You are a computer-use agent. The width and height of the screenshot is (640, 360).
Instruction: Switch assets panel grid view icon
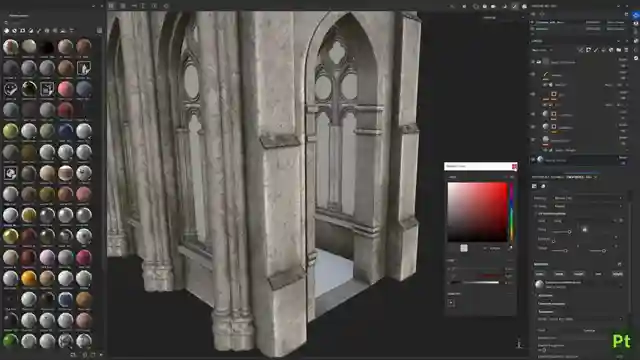coord(99,31)
